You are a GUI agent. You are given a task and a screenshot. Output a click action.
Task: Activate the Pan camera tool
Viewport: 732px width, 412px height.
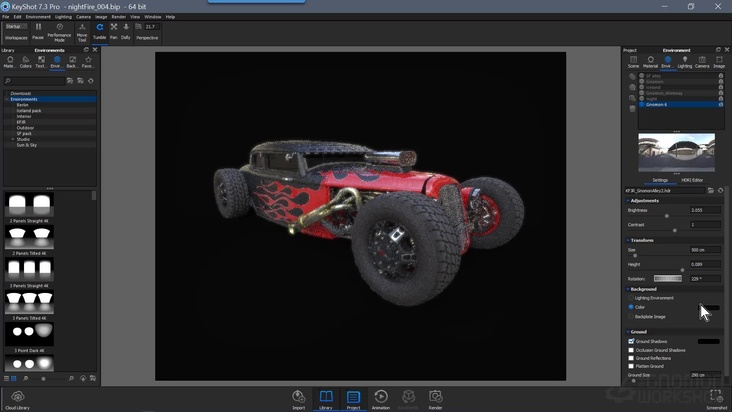pos(114,32)
